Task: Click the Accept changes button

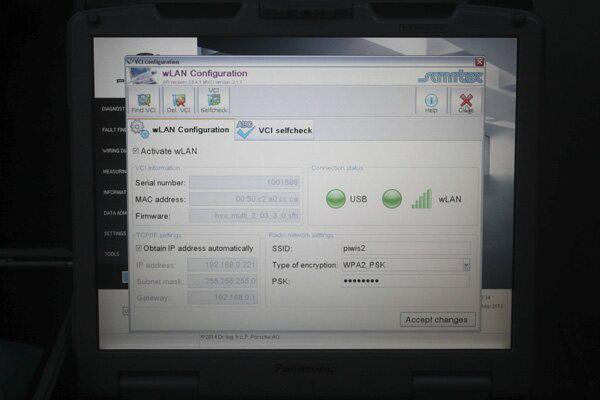Action: 437,320
